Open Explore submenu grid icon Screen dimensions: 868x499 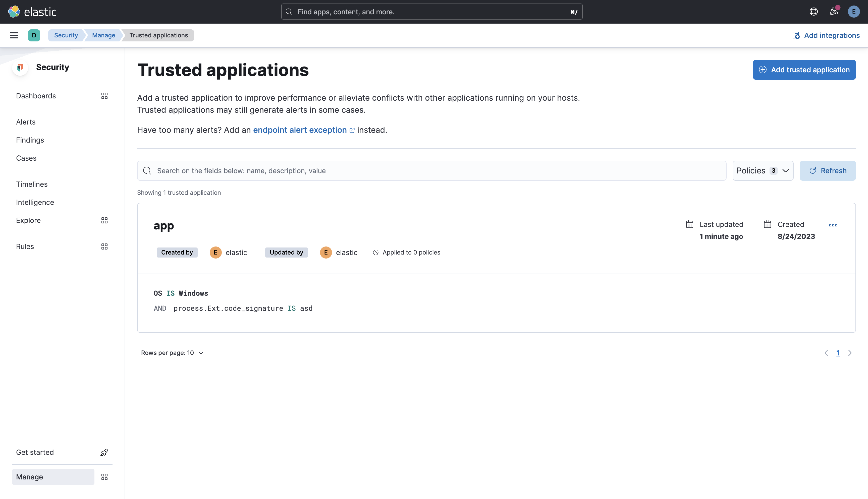[104, 220]
